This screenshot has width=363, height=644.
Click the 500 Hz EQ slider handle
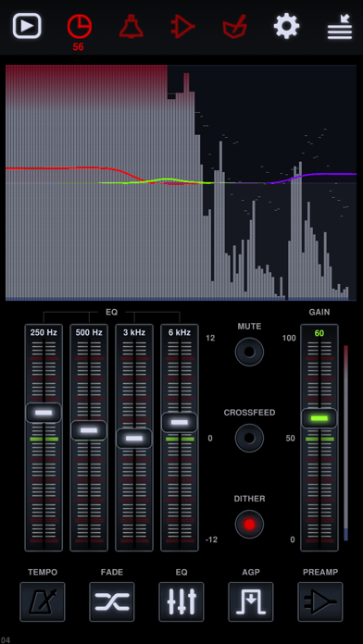[89, 430]
